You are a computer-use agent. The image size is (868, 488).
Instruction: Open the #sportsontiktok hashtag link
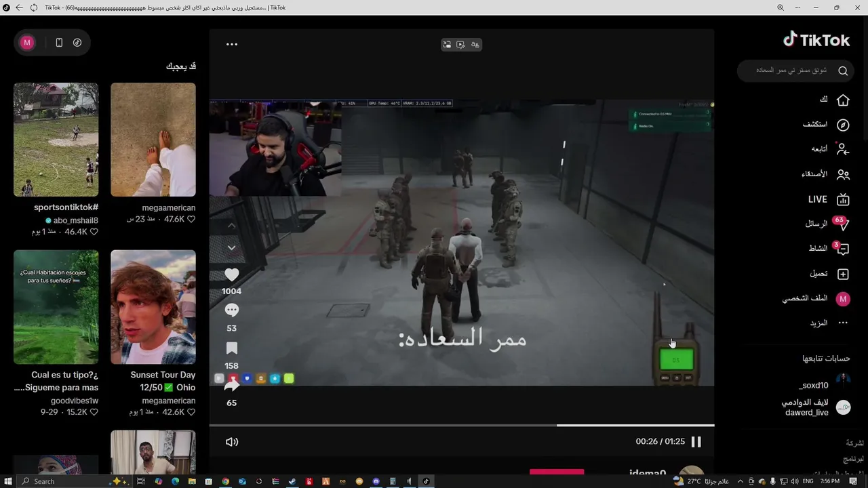pyautogui.click(x=66, y=207)
